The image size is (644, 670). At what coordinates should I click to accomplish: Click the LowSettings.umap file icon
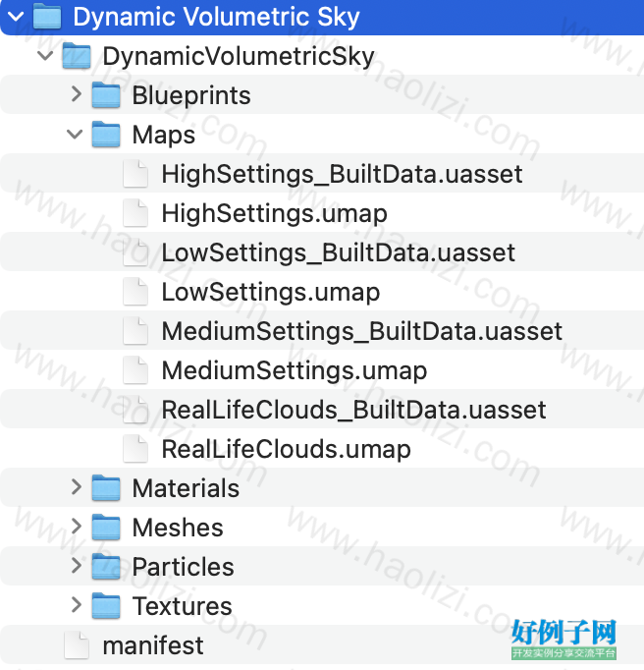tap(135, 292)
